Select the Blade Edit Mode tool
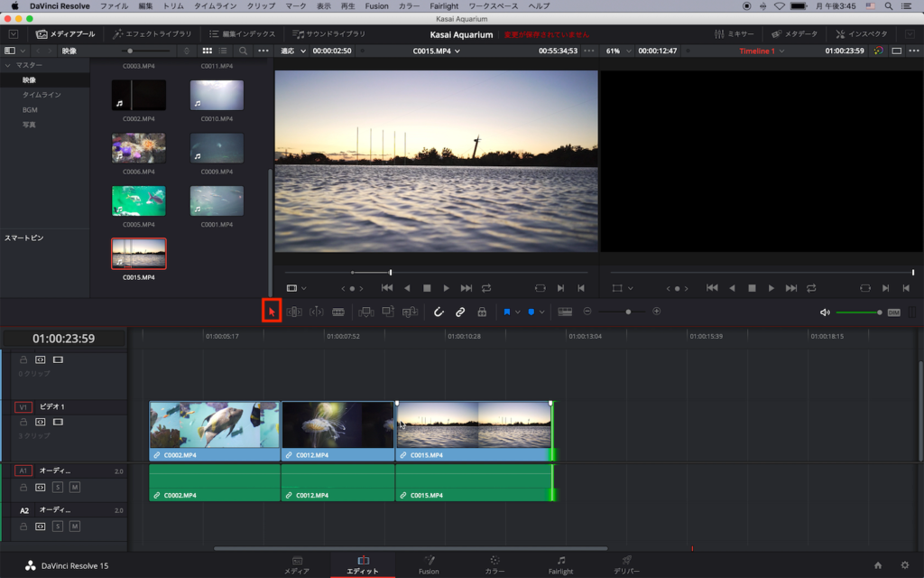The image size is (924, 578). click(338, 312)
